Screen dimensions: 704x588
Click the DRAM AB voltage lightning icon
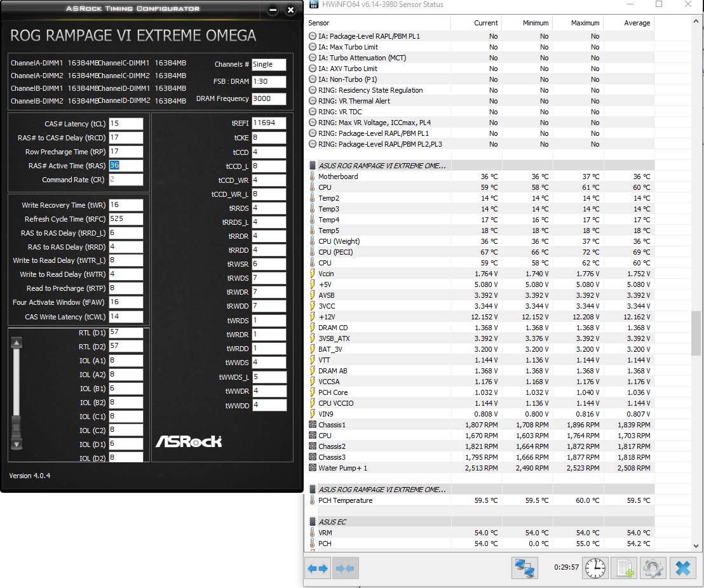[x=313, y=371]
